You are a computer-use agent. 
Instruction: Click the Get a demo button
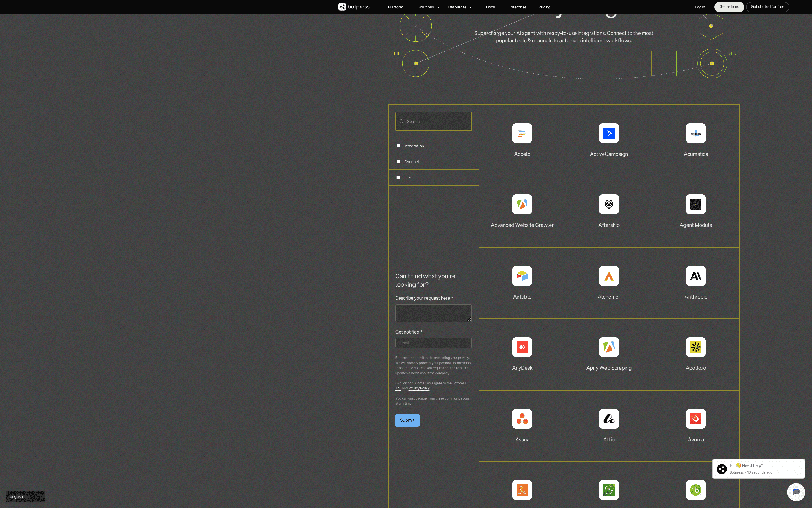point(729,7)
